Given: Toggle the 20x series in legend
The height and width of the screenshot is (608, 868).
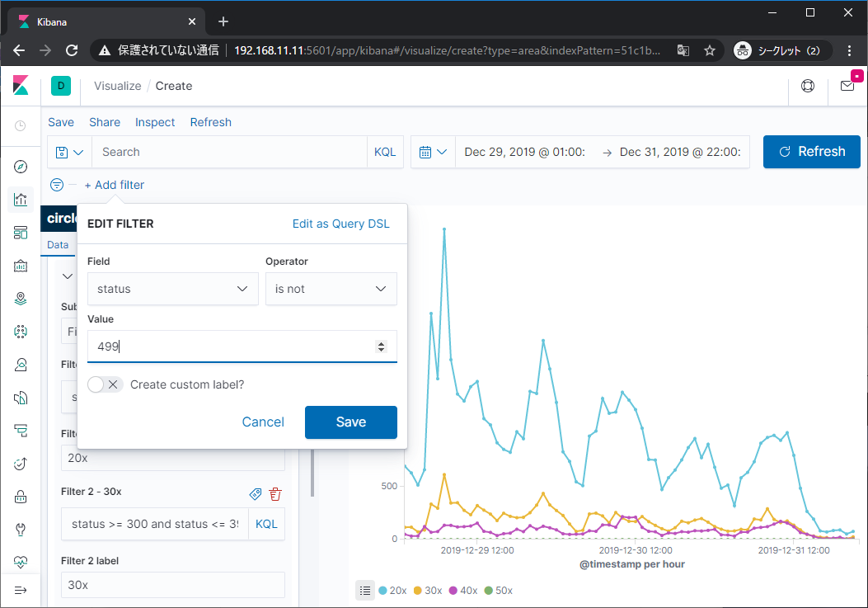Looking at the screenshot, I should 398,591.
